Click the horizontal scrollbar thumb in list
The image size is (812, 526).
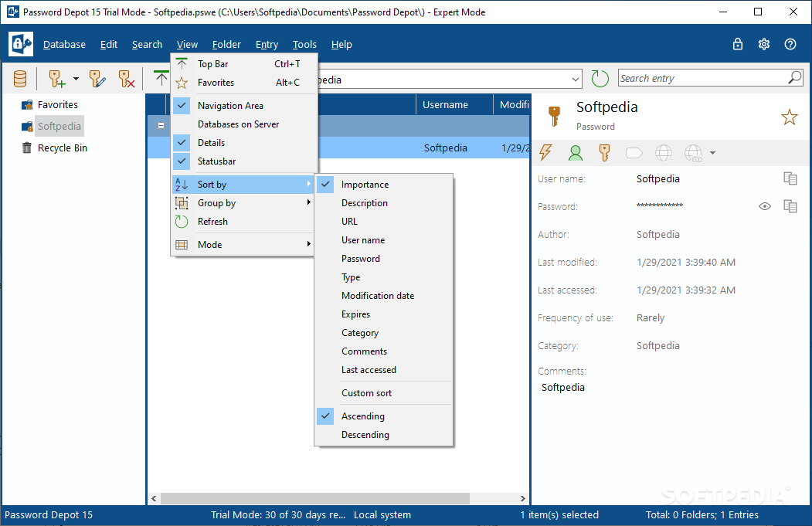point(315,498)
